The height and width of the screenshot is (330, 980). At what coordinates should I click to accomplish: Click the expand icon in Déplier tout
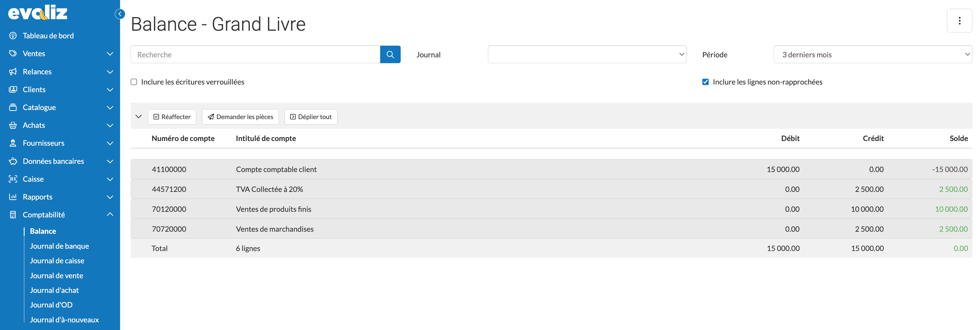click(x=293, y=117)
